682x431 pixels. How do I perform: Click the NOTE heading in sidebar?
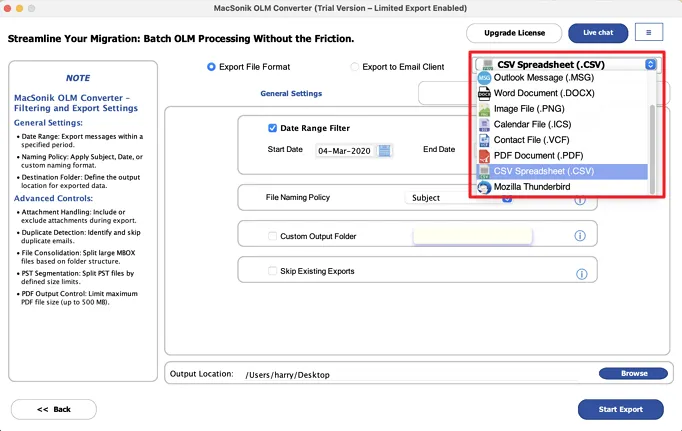[78, 78]
